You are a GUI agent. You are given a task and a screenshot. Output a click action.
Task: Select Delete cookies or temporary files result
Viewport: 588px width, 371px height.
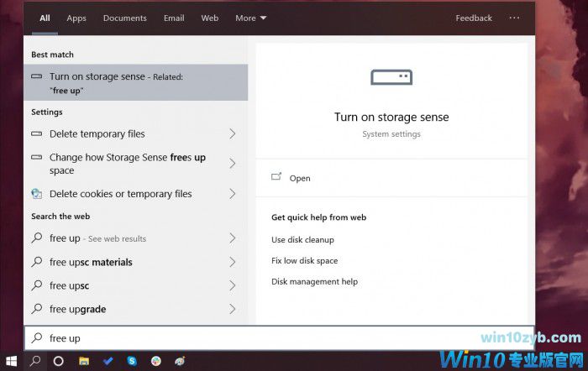[x=136, y=194]
